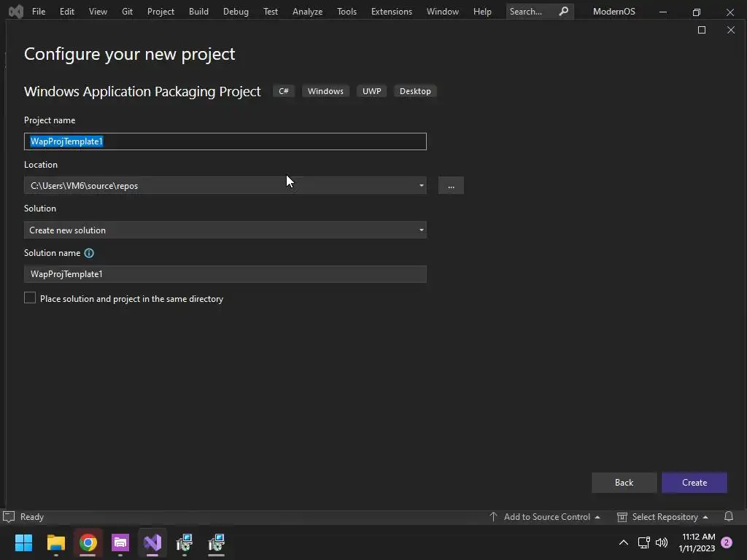Open the Git menu
The height and width of the screenshot is (560, 747).
coord(127,12)
